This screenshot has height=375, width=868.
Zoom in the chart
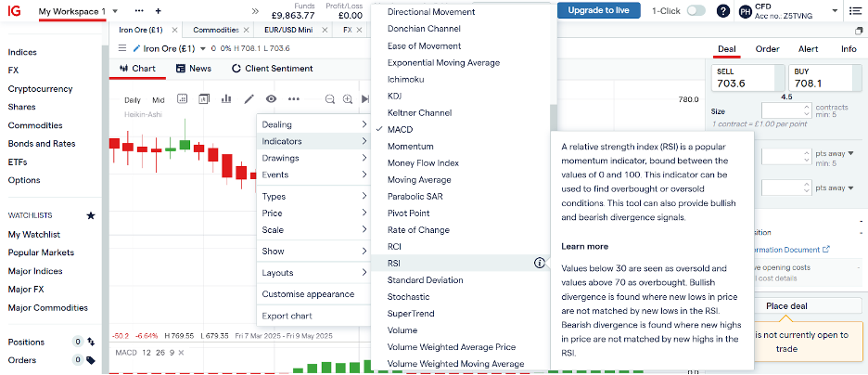[348, 99]
